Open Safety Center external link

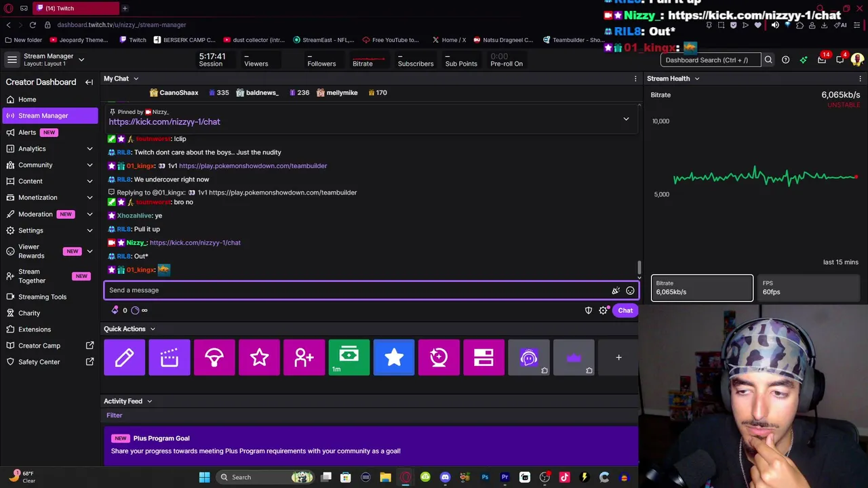[x=50, y=362]
